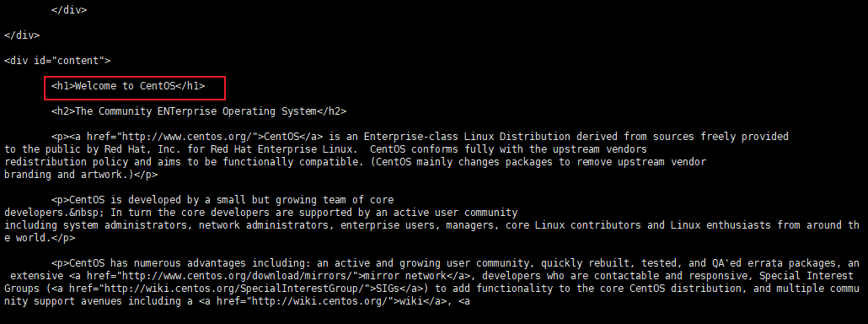This screenshot has width=868, height=324.
Task: Click the line 'branding and artwork.)'
Action: [x=81, y=175]
